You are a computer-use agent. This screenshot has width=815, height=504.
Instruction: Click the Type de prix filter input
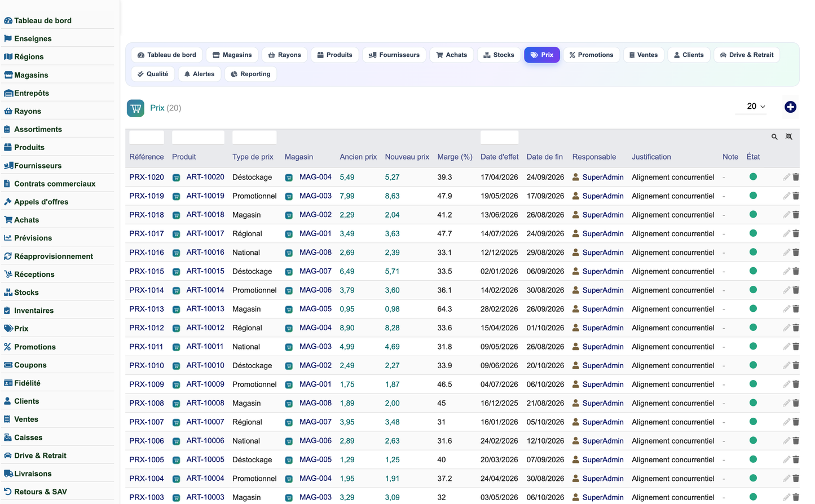pos(254,137)
